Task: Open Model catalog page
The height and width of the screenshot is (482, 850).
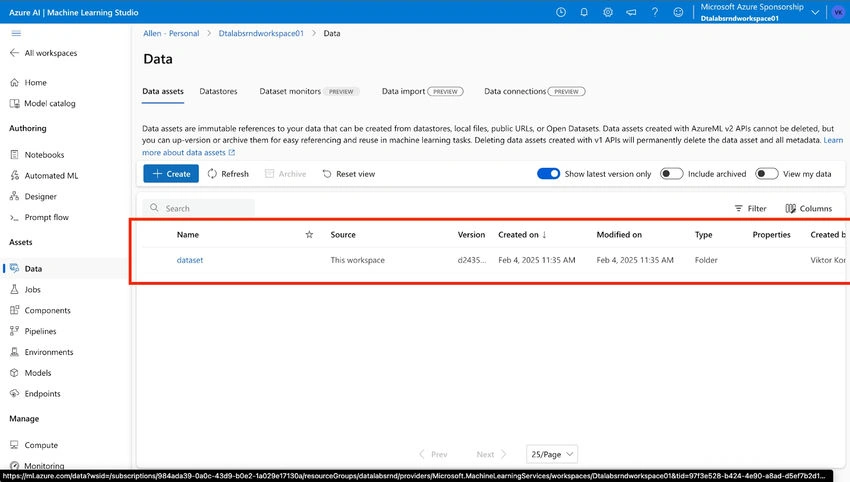Action: click(42, 103)
